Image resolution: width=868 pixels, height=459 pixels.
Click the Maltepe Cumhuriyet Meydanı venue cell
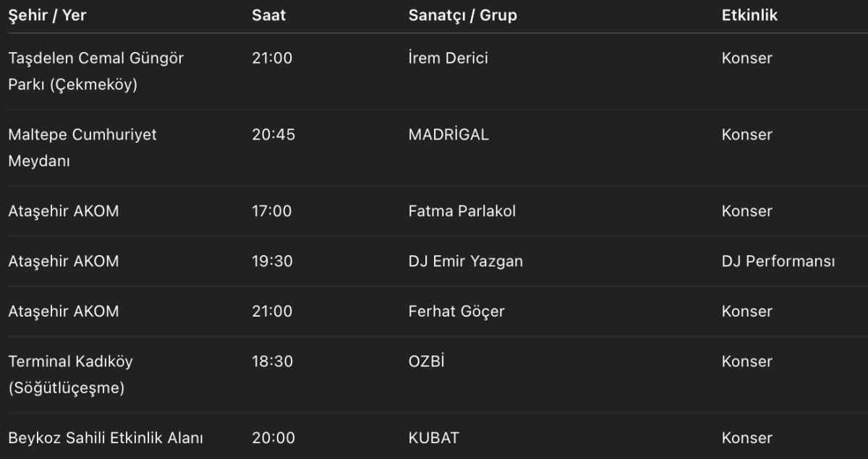(82, 147)
